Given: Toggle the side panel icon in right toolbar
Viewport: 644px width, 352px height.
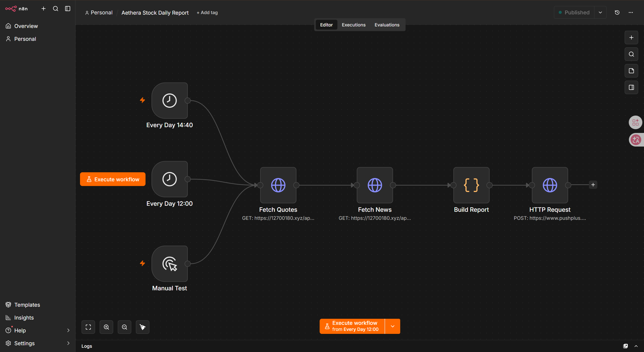Looking at the screenshot, I should coord(631,87).
